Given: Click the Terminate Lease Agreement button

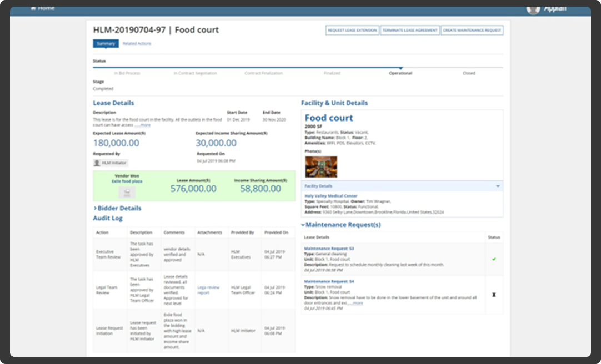Looking at the screenshot, I should (x=410, y=30).
